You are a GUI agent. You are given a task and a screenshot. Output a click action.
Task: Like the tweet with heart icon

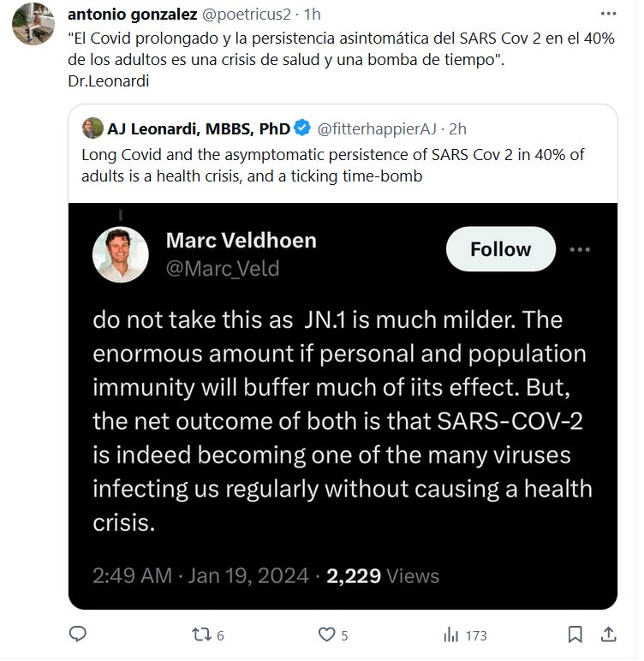325,635
